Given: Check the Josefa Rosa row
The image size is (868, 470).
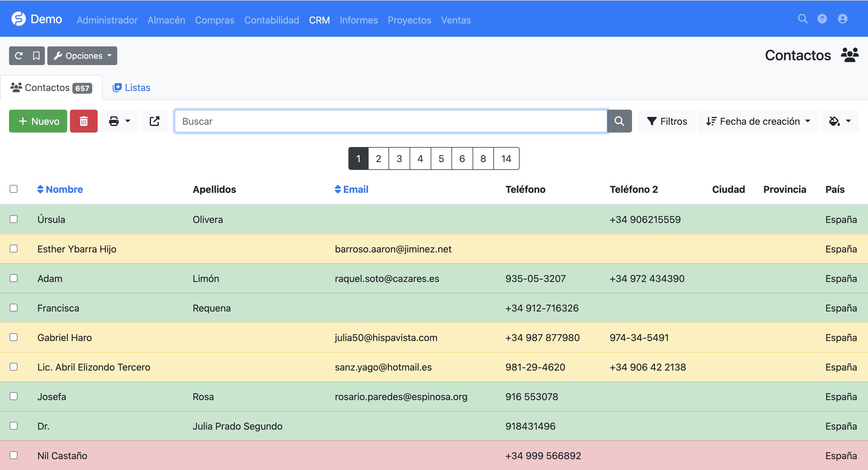Looking at the screenshot, I should pos(14,396).
